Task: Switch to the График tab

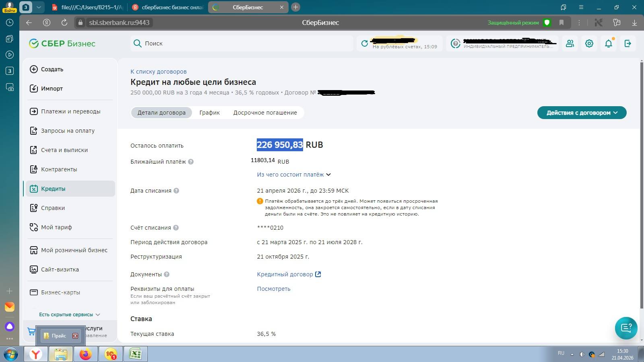Action: 209,113
